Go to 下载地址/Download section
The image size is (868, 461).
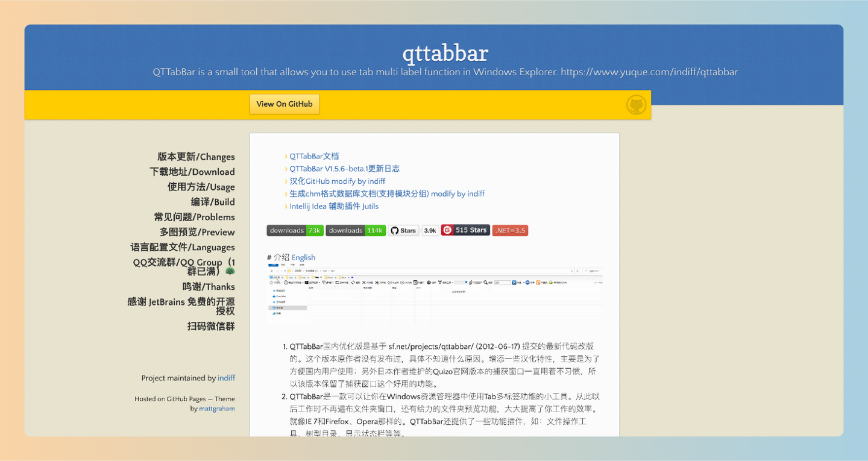point(192,172)
